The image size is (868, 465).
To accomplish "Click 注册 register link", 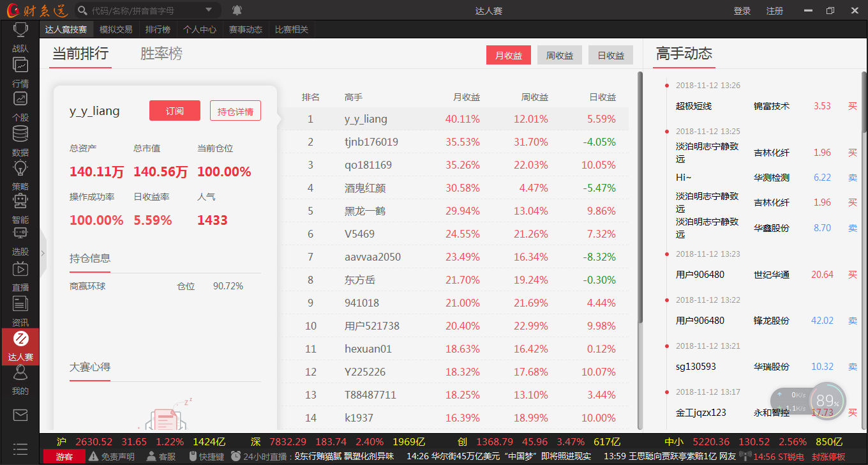I will tap(774, 11).
